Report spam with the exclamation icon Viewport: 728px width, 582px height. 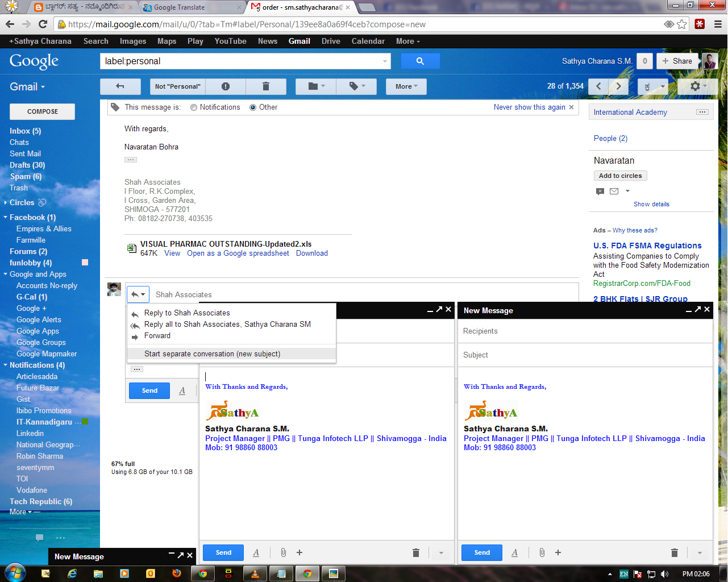[x=226, y=86]
